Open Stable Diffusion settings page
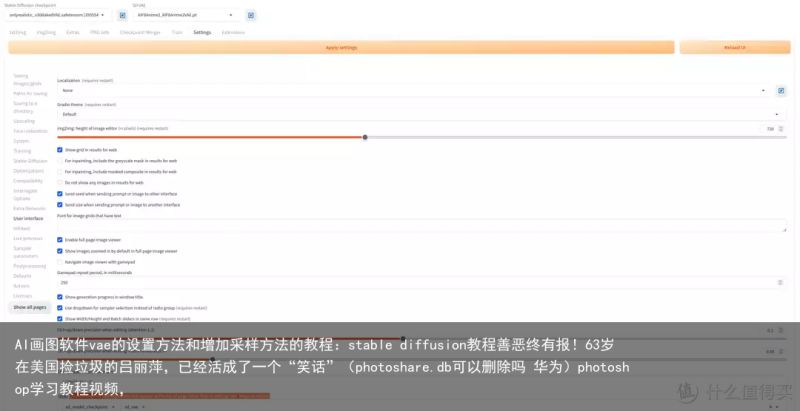The width and height of the screenshot is (800, 411). (30, 161)
